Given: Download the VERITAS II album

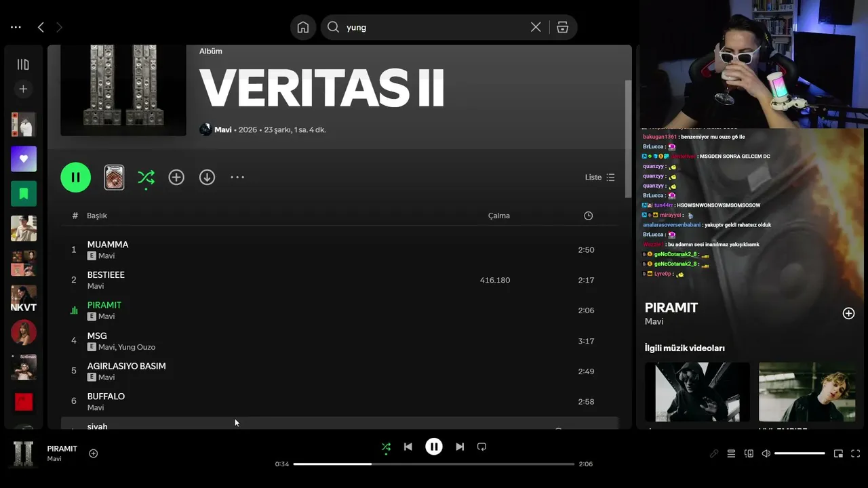Looking at the screenshot, I should coord(207,178).
